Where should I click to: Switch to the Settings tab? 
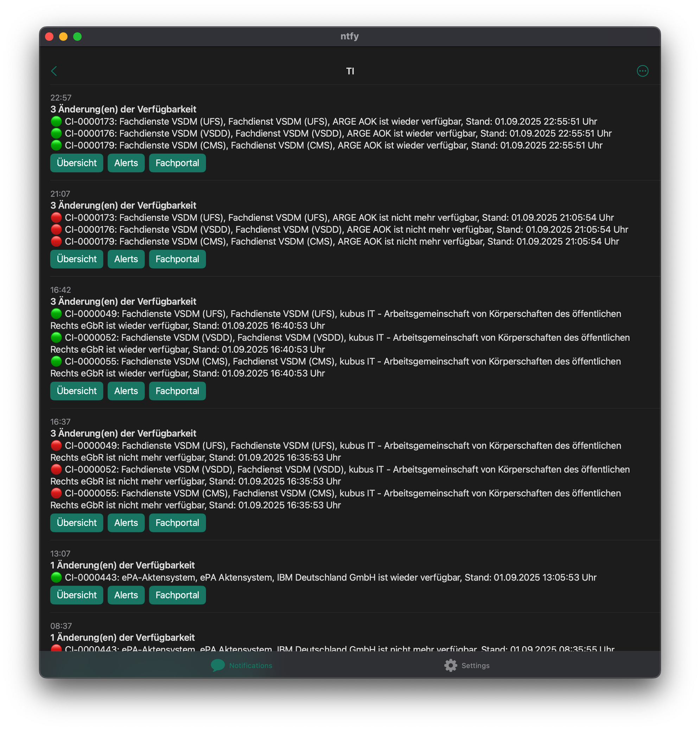click(466, 665)
